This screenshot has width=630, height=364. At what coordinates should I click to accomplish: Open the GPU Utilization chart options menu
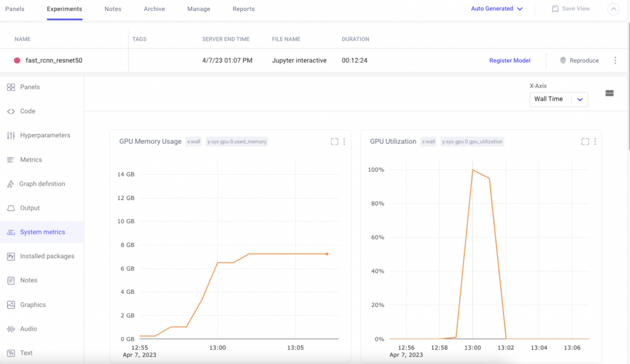[594, 141]
